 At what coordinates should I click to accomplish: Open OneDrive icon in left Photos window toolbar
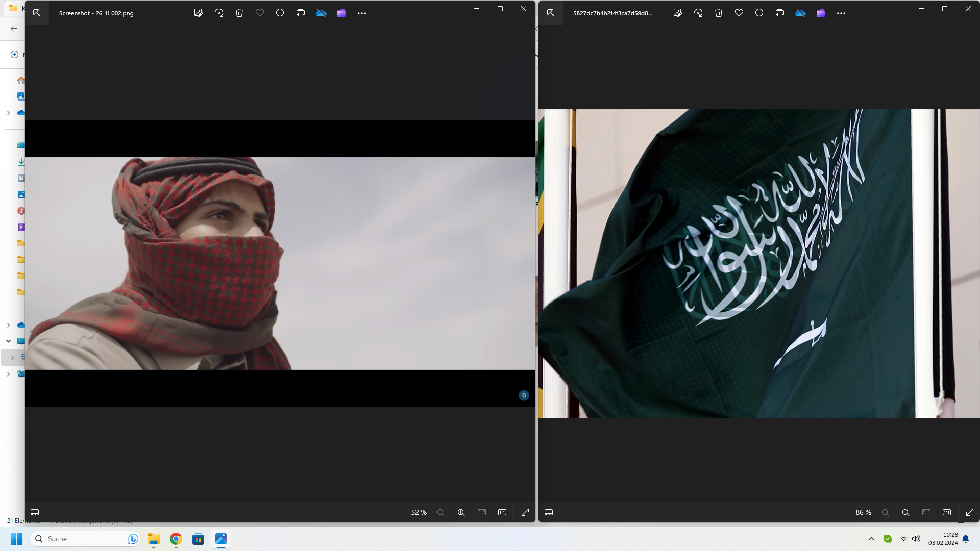pos(321,13)
